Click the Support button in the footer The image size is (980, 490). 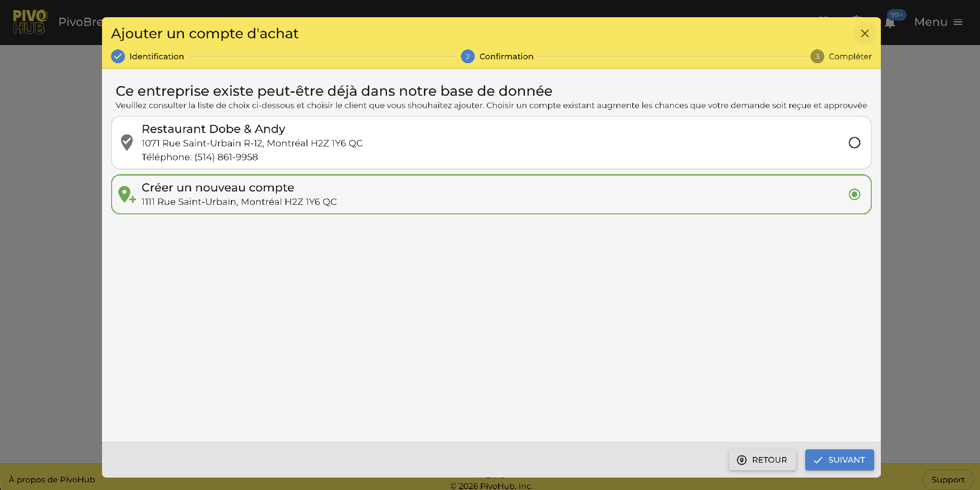pyautogui.click(x=948, y=479)
